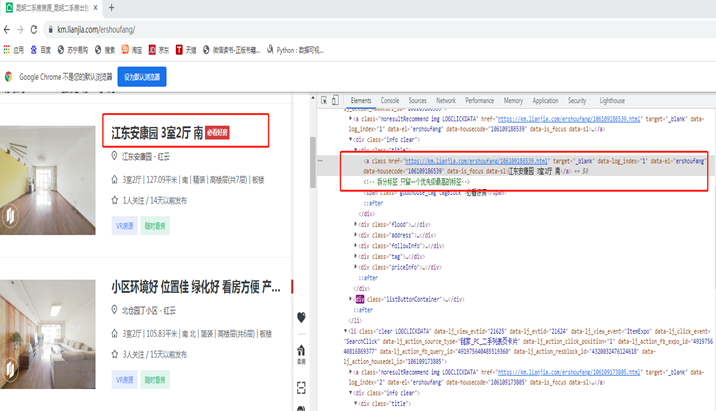Image resolution: width=716 pixels, height=411 pixels.
Task: Expand the div class="address" node
Action: [355, 235]
